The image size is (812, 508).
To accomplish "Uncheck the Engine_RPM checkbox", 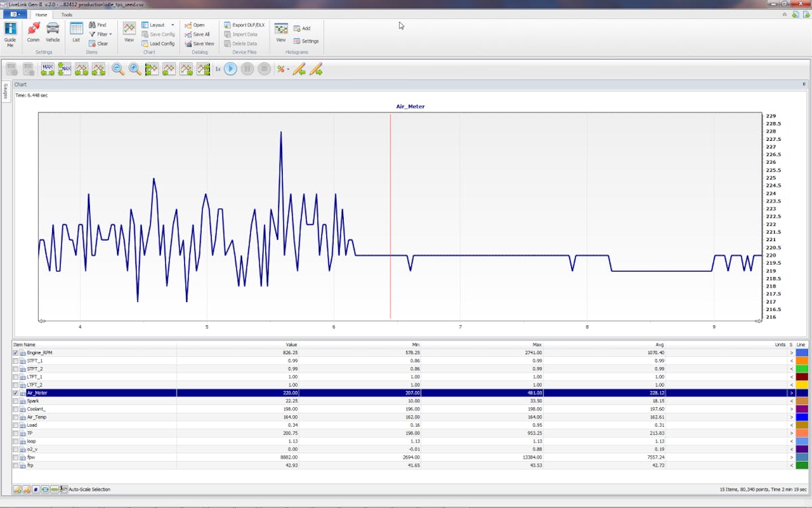I will pyautogui.click(x=16, y=353).
